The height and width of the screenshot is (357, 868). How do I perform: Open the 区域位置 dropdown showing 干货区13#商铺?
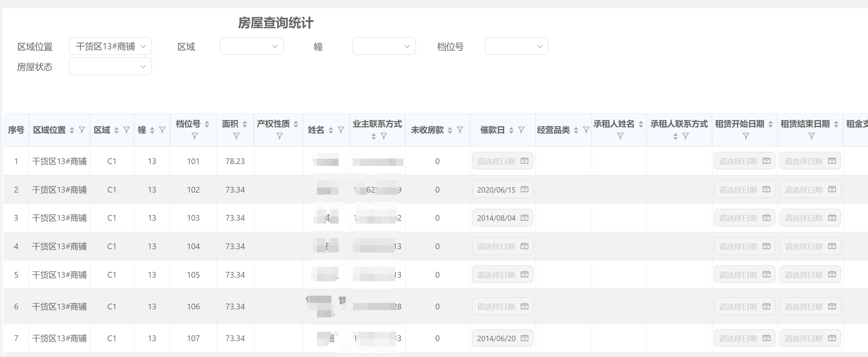pos(110,46)
